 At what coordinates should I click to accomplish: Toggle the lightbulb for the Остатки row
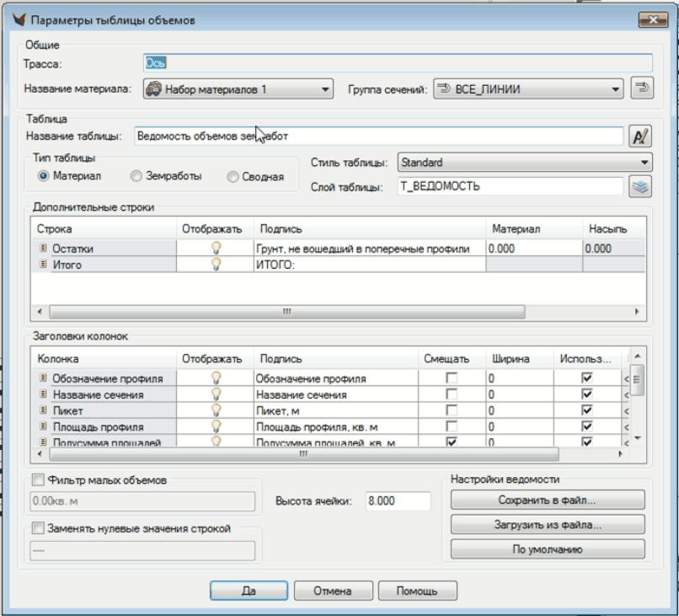coord(215,249)
